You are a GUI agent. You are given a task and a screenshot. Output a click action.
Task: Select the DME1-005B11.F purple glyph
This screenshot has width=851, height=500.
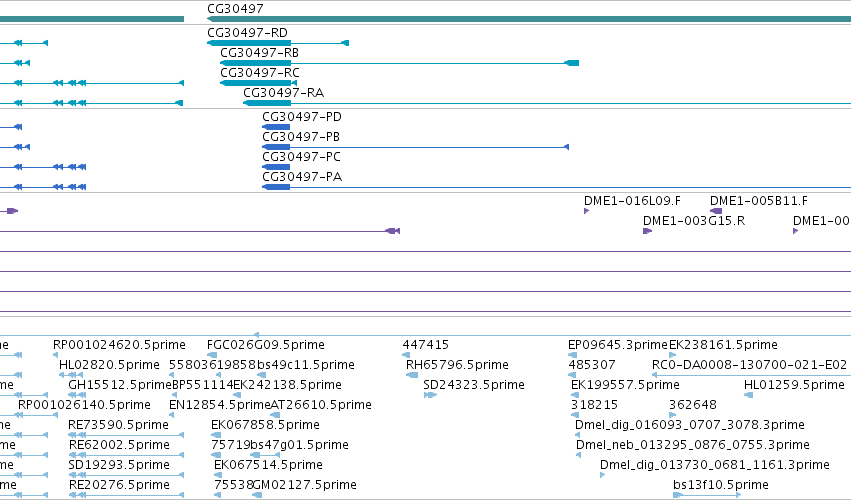(716, 211)
